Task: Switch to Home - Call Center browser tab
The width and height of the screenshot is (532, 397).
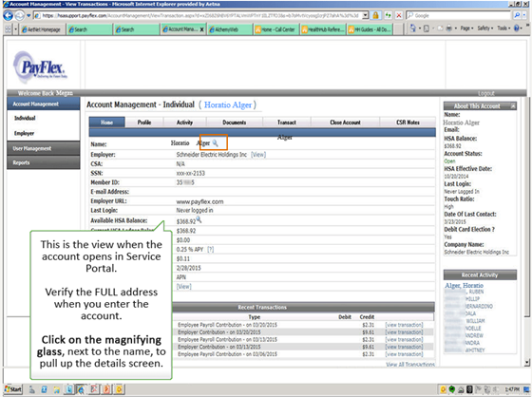Action: (276, 29)
